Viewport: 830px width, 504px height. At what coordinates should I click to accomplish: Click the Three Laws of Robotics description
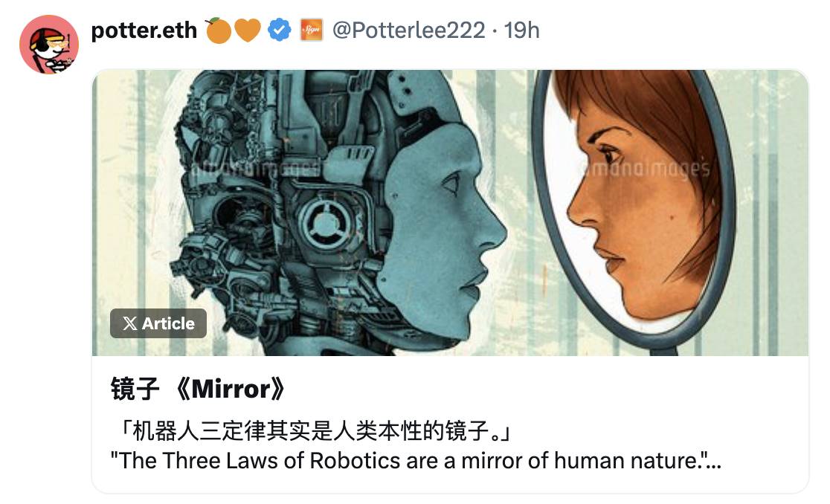[x=416, y=461]
